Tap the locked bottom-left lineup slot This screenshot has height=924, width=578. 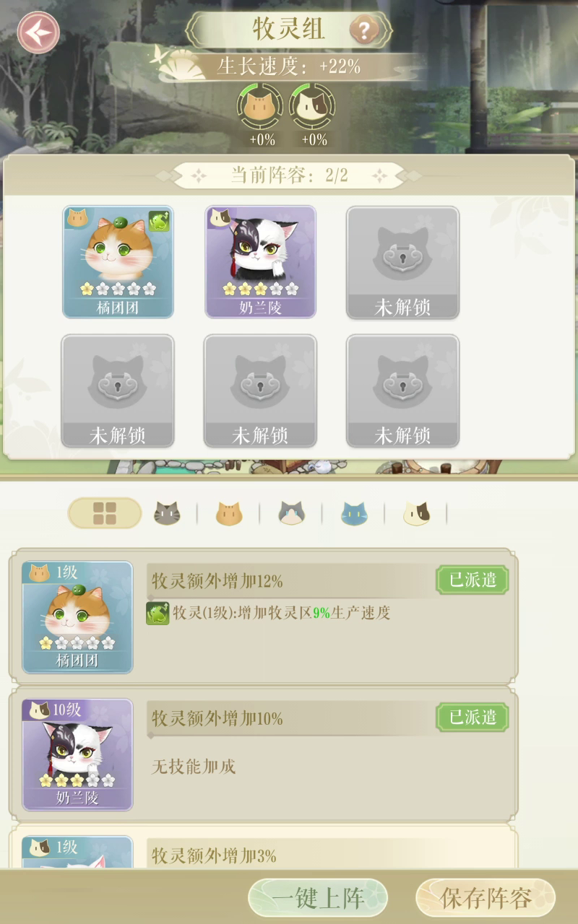click(x=118, y=391)
